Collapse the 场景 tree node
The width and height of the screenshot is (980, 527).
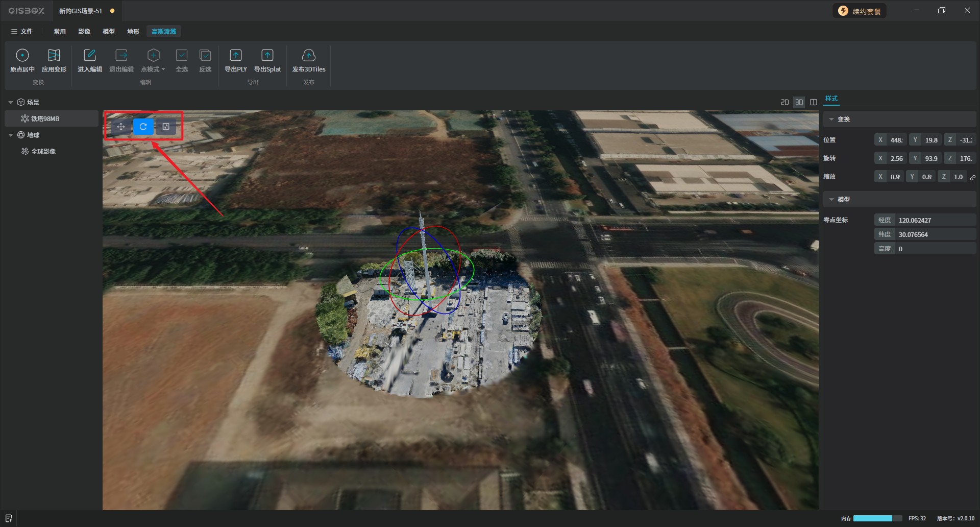(11, 103)
